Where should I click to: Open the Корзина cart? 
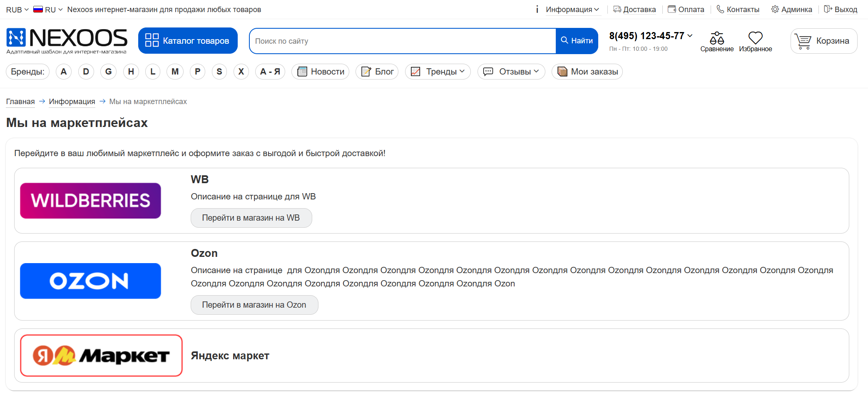point(824,41)
